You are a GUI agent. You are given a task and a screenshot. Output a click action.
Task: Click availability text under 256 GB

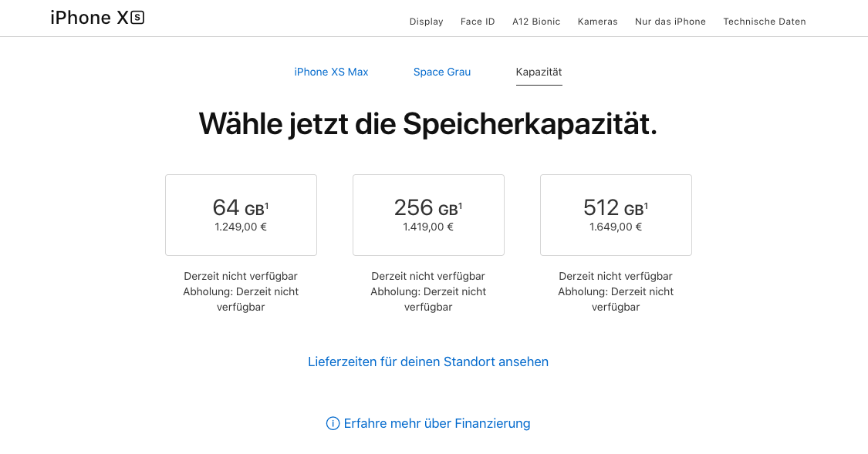click(x=428, y=291)
